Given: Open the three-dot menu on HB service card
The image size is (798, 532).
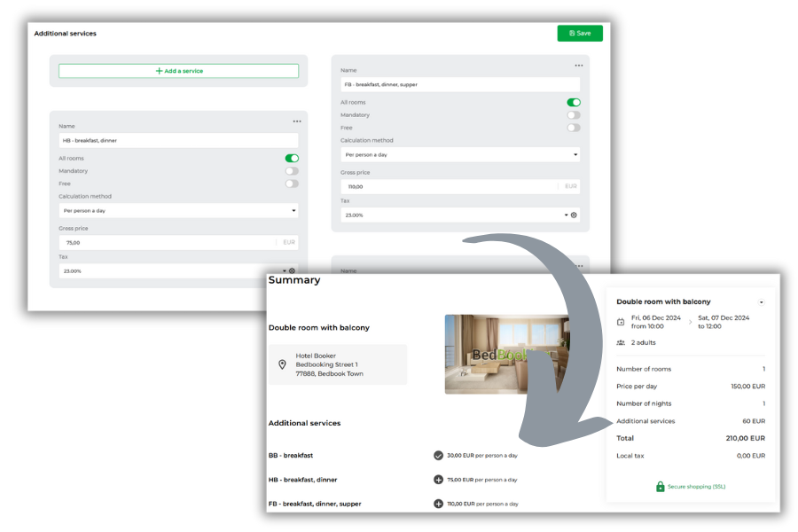Looking at the screenshot, I should [x=297, y=121].
